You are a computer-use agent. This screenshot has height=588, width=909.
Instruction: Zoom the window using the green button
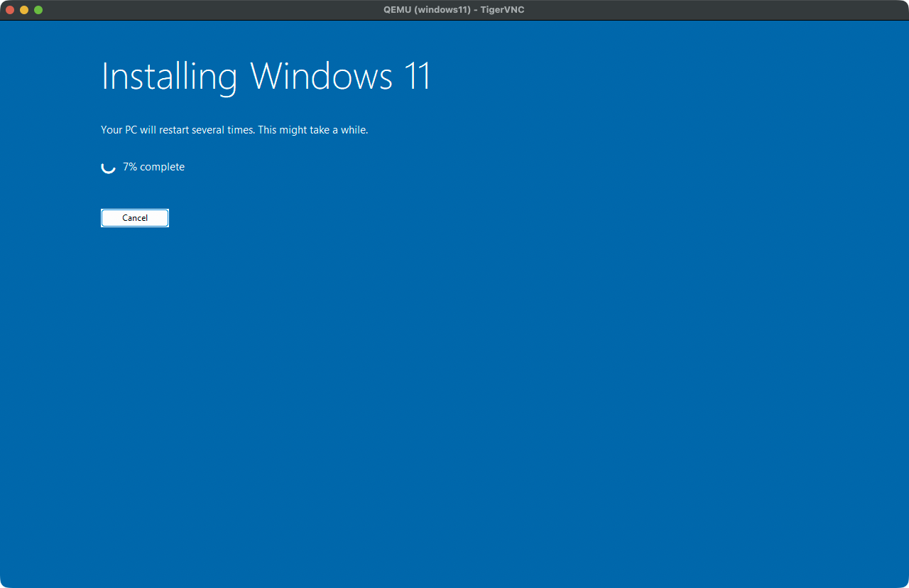(38, 10)
